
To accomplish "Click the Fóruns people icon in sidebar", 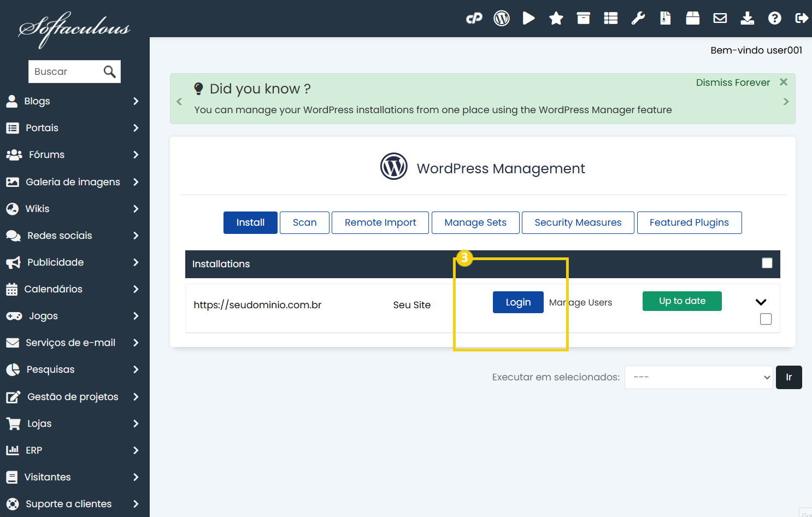I will [x=14, y=155].
